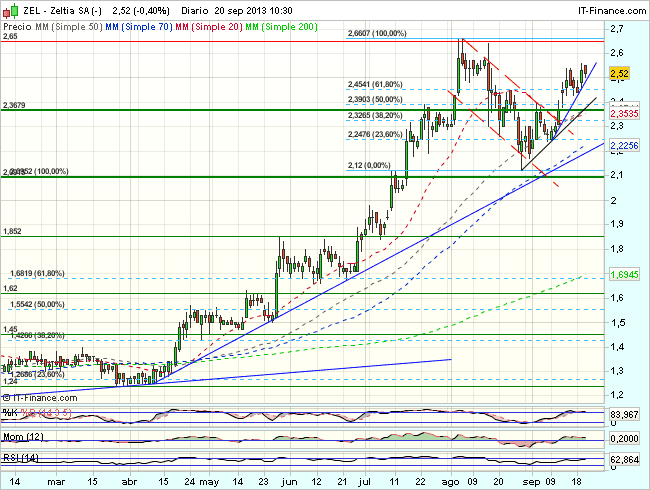Click the 1,62 horizontal level label

(10, 289)
